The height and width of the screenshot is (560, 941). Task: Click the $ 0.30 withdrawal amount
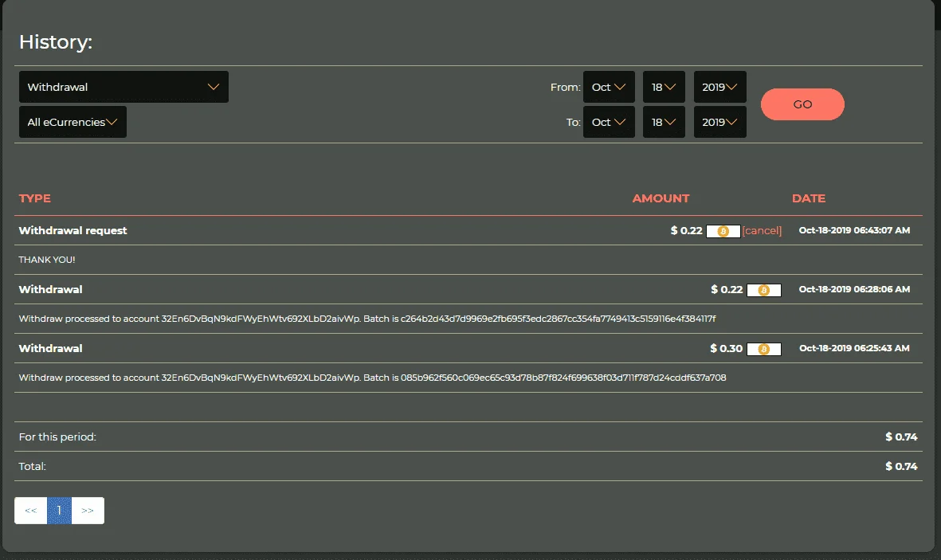click(x=726, y=348)
